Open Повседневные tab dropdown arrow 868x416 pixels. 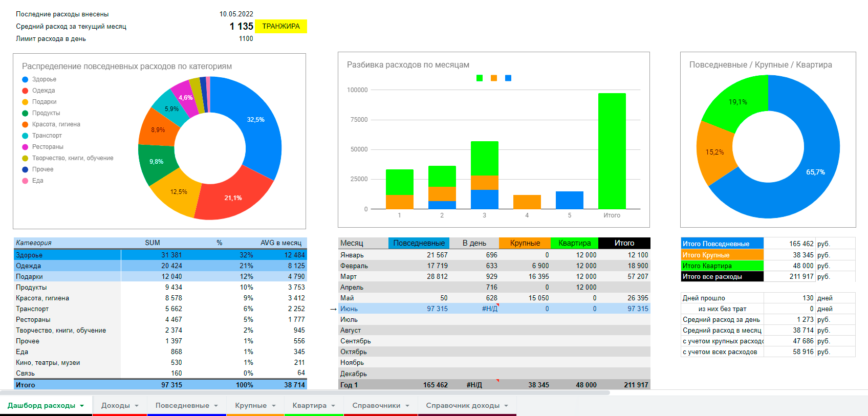pyautogui.click(x=216, y=406)
